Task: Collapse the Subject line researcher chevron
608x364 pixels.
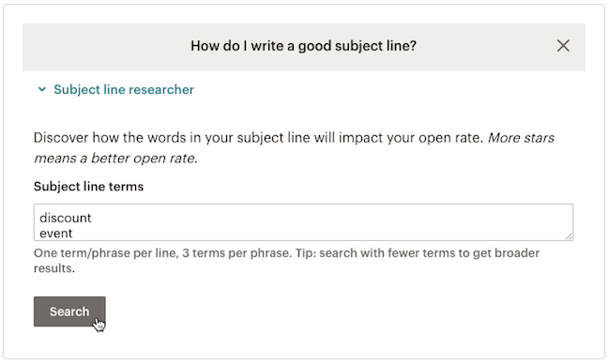Action: coord(42,89)
